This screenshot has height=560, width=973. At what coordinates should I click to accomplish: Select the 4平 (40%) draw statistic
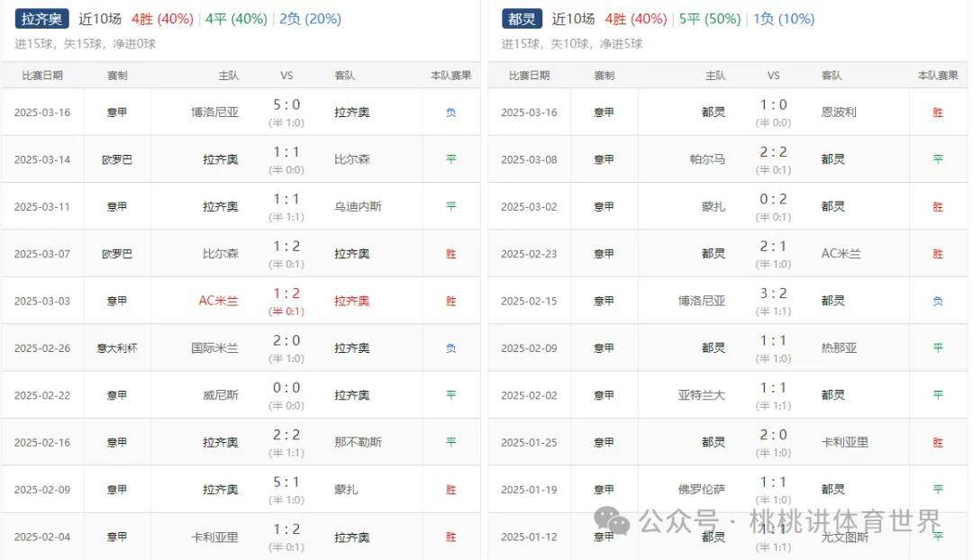[236, 19]
